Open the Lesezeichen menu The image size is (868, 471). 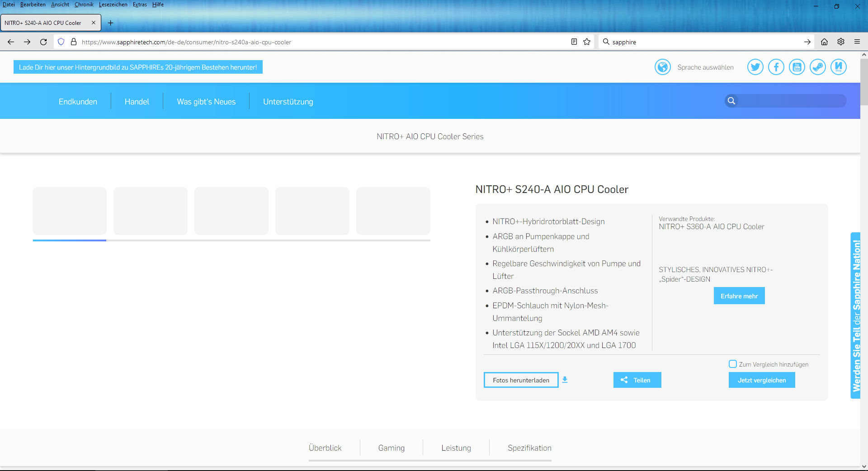click(113, 5)
